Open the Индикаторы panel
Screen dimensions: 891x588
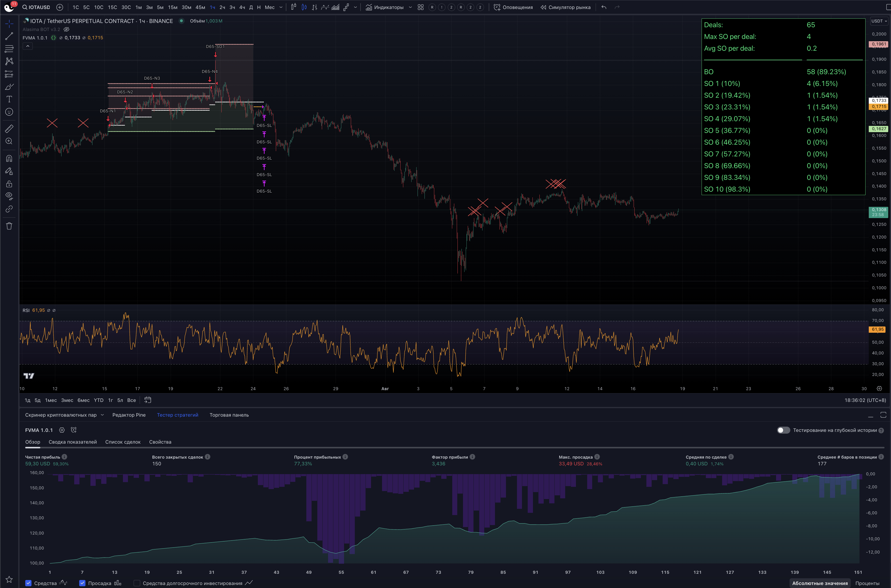(385, 7)
